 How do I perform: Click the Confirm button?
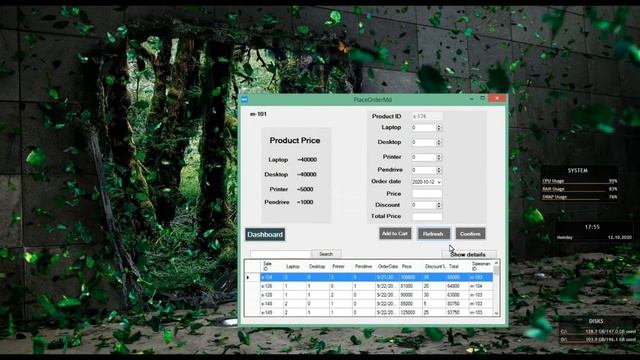coord(470,234)
